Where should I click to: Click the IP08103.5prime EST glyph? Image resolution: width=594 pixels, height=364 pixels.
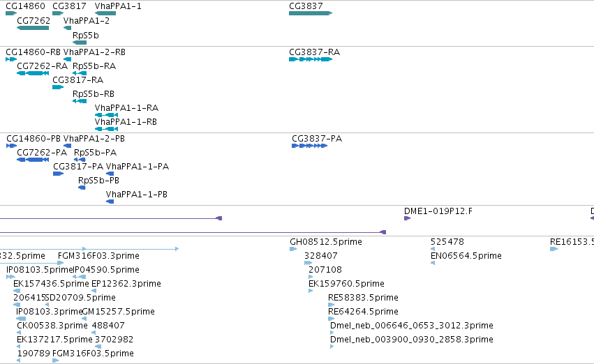pyautogui.click(x=10, y=277)
